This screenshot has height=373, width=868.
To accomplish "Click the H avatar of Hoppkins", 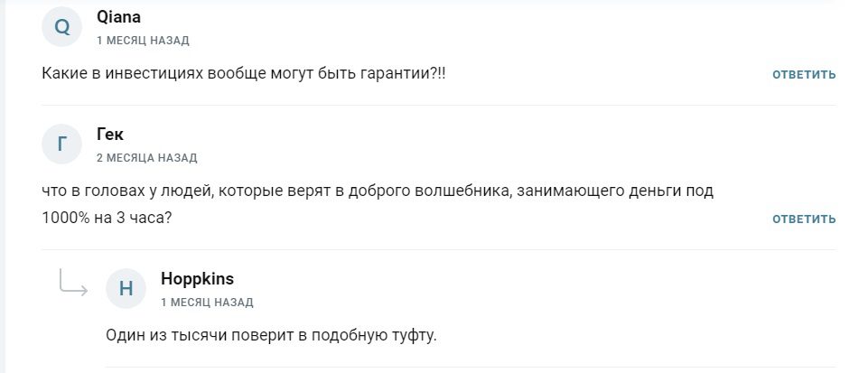I will click(126, 288).
